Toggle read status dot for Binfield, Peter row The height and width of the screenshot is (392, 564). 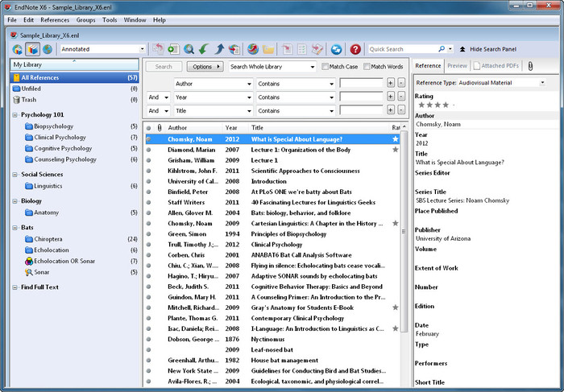click(148, 192)
